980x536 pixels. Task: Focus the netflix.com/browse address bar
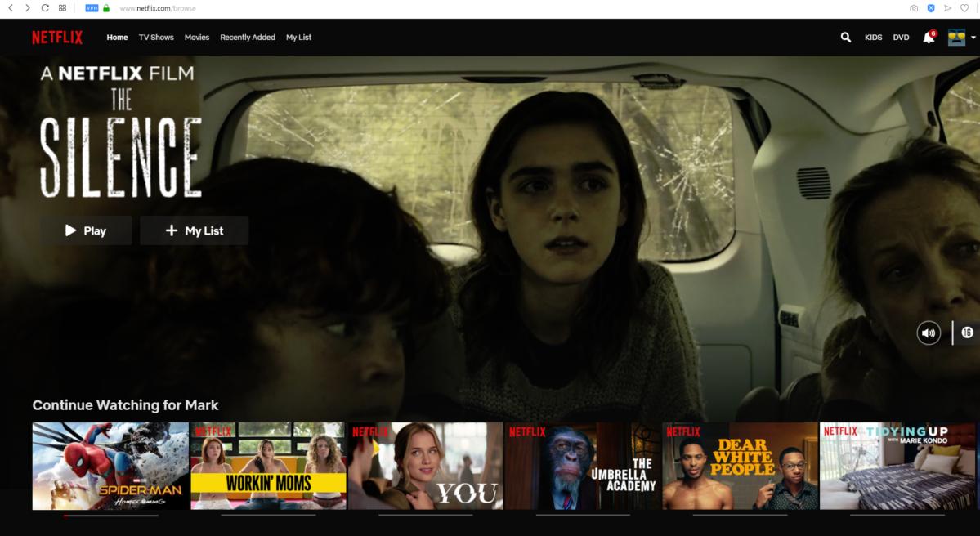[x=158, y=9]
